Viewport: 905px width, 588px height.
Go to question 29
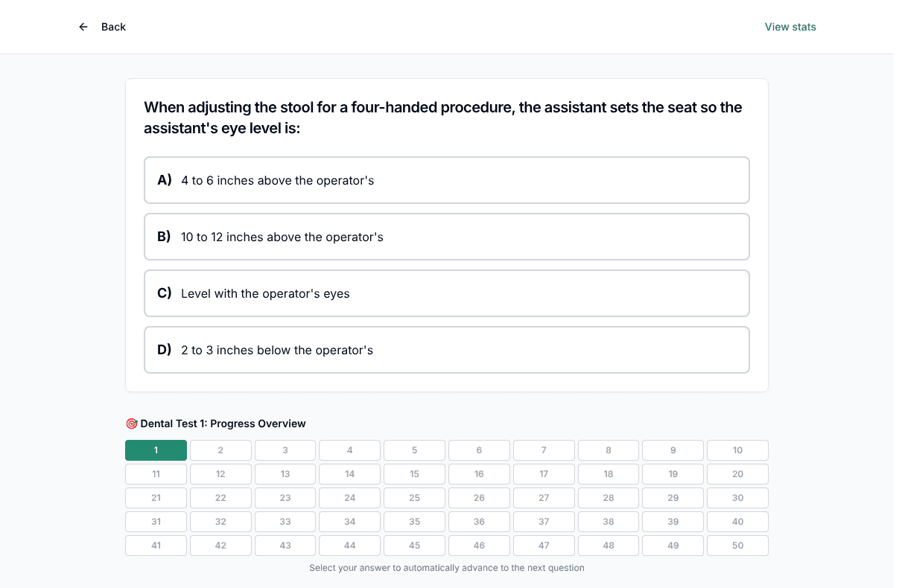[673, 498]
